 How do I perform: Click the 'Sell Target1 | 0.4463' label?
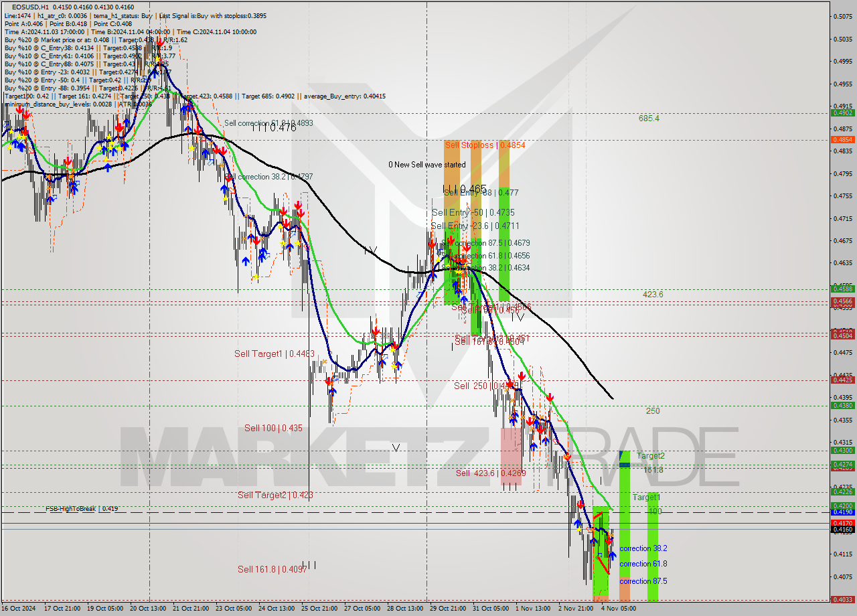point(275,354)
